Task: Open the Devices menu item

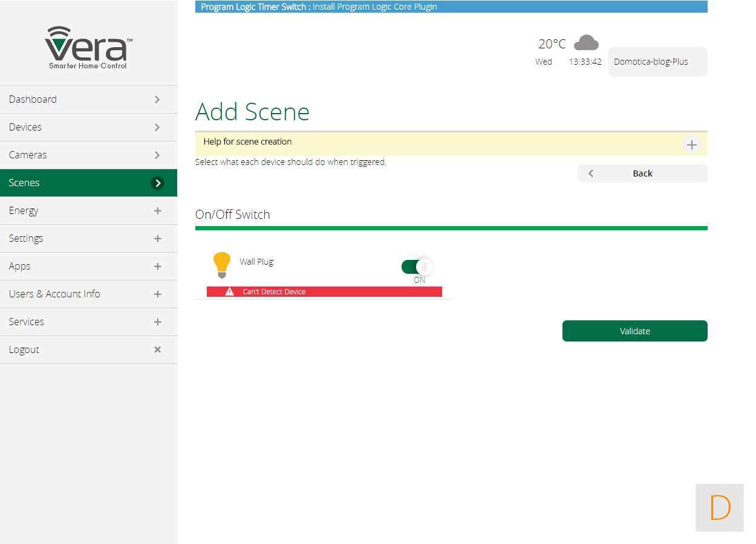Action: pos(88,127)
